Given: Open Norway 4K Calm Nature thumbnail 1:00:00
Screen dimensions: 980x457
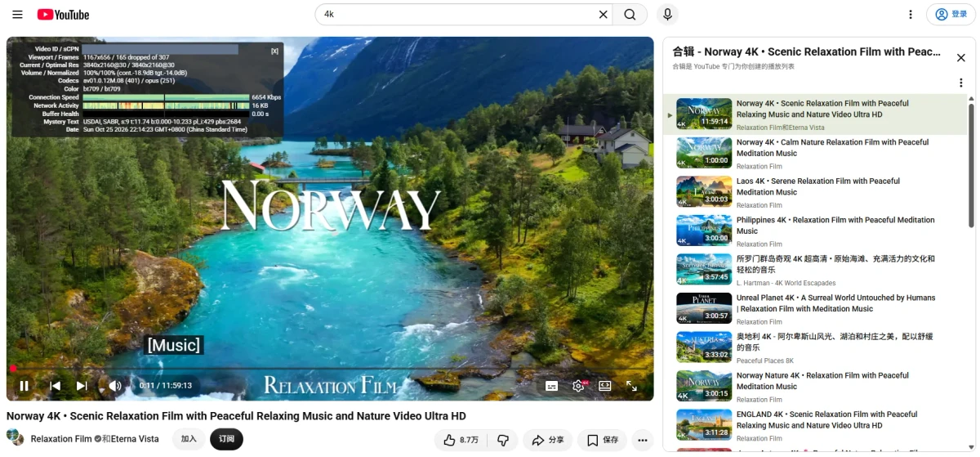Looking at the screenshot, I should pos(704,153).
